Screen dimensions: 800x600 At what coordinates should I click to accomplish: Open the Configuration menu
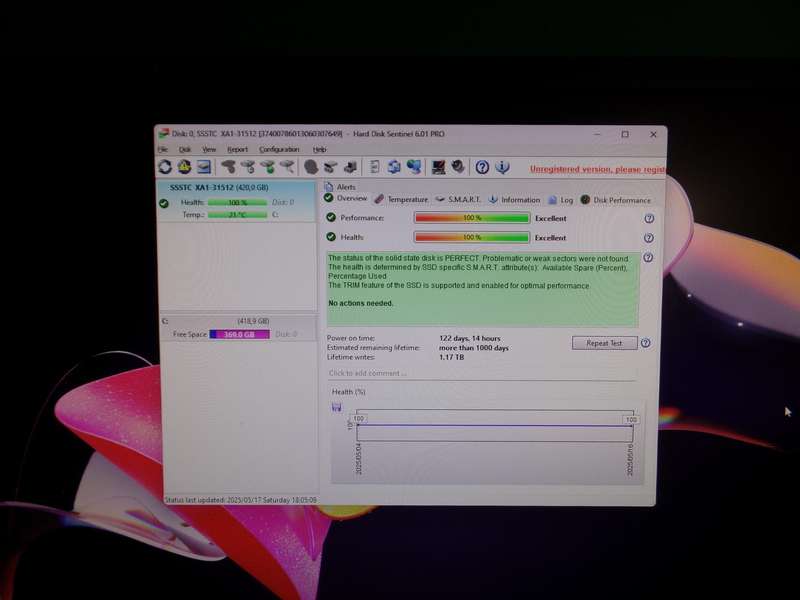[279, 149]
